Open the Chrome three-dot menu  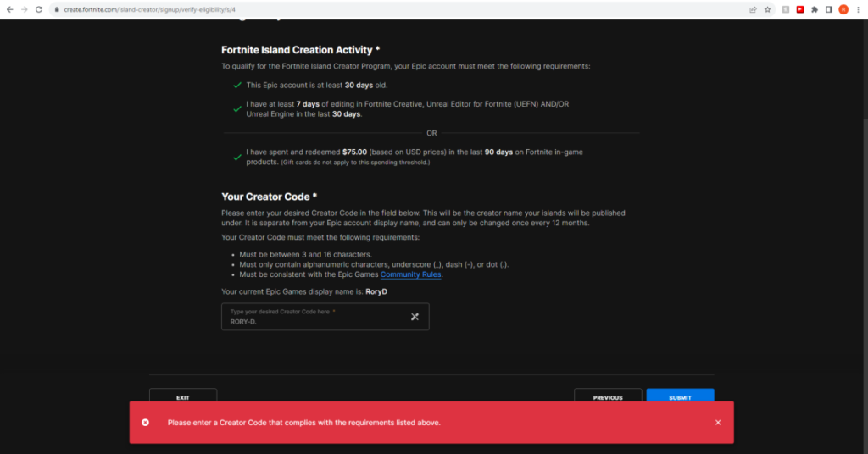(859, 9)
